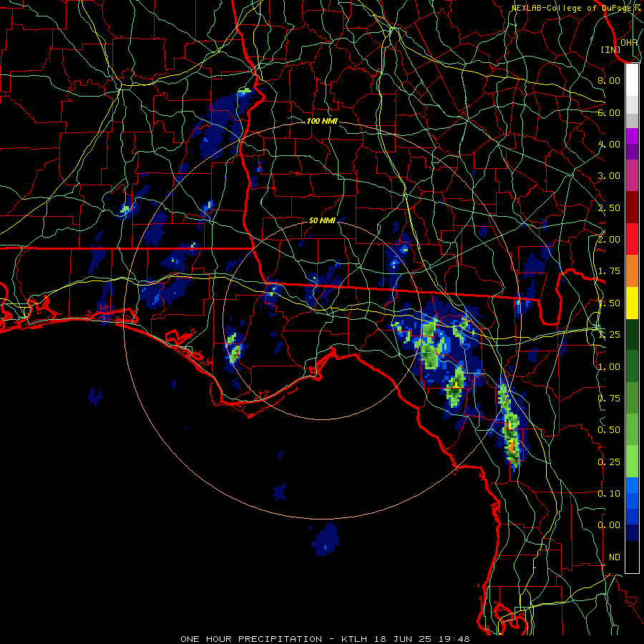Click the 0.00 scale value
Viewport: 644px width, 644px height.
609,525
